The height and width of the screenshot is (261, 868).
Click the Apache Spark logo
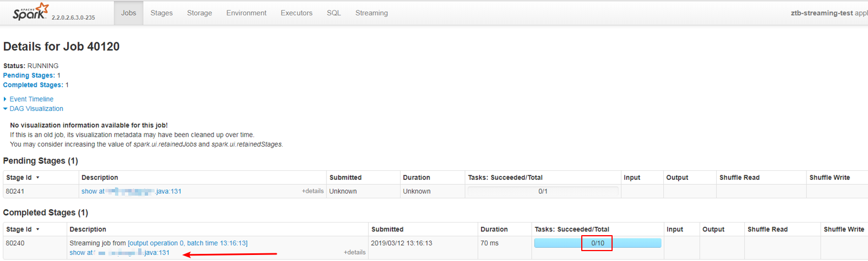point(31,12)
